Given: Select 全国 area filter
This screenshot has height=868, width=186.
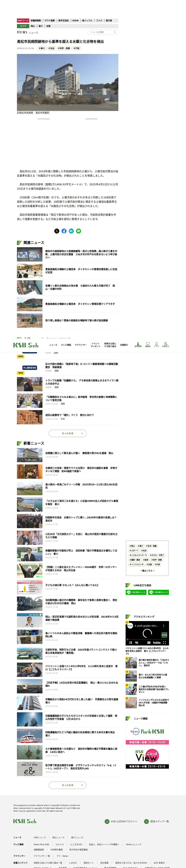Looking at the screenshot, I should coord(48,26).
